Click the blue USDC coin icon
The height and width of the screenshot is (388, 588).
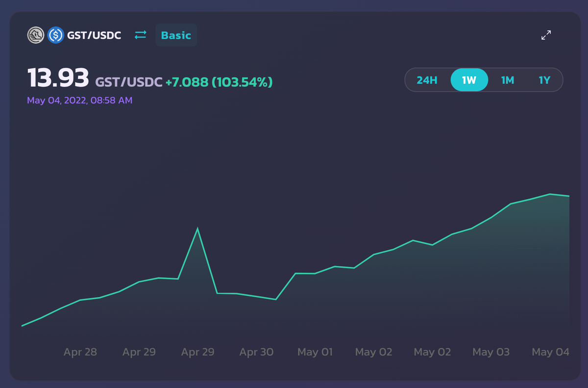[x=56, y=35]
